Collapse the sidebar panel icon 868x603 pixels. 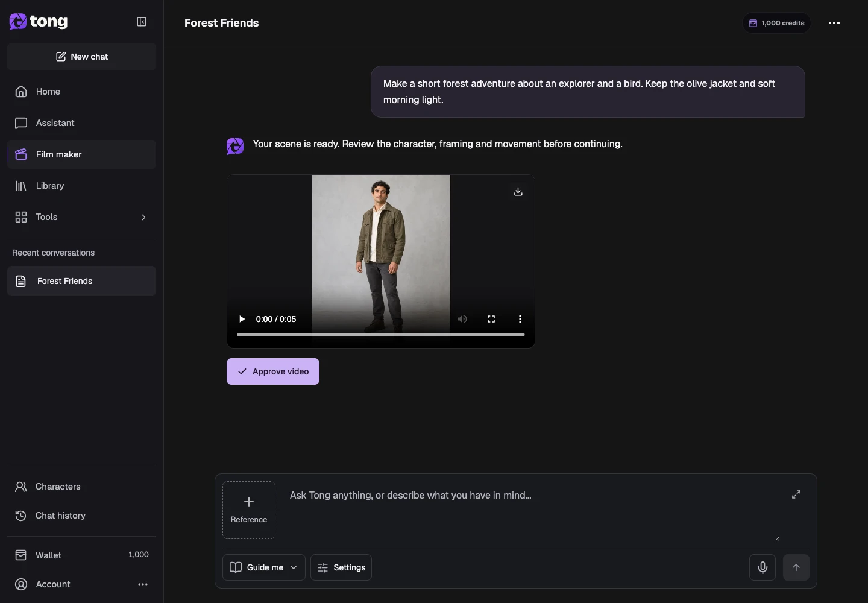[142, 22]
